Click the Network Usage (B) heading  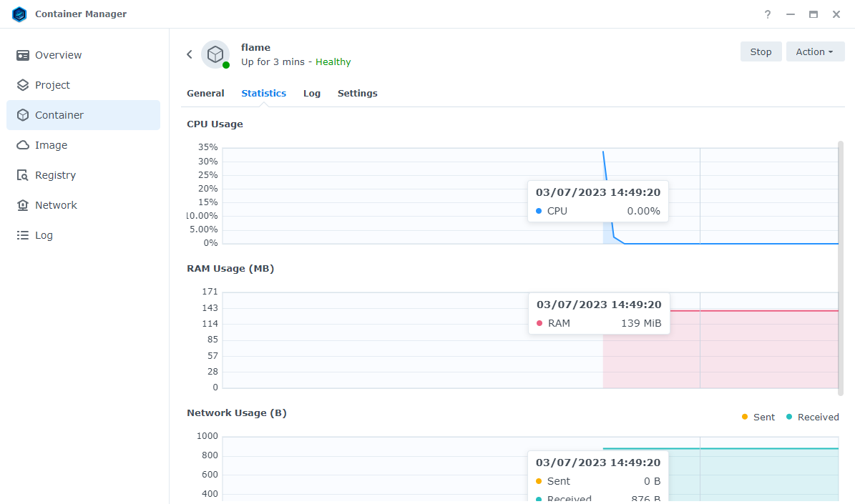(237, 413)
